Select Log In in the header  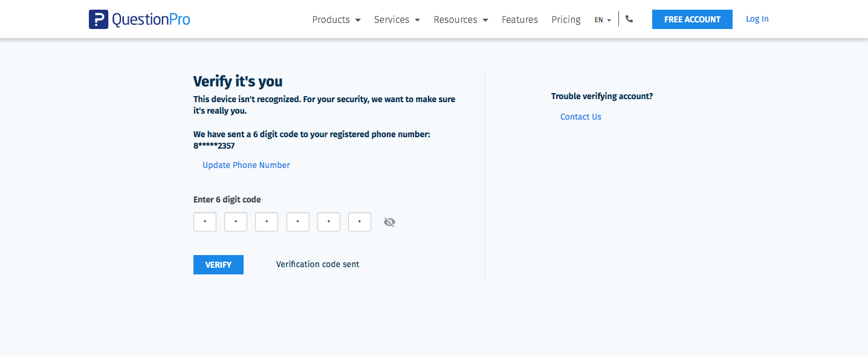757,19
